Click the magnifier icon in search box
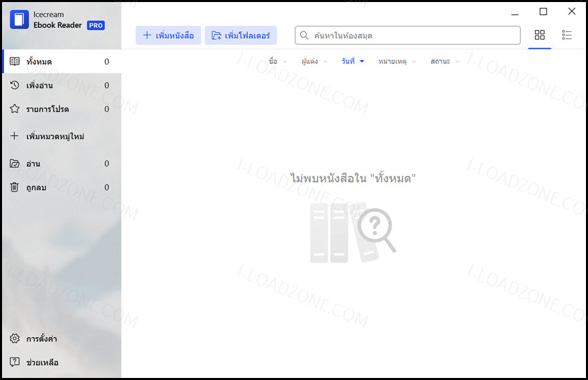This screenshot has width=588, height=380. [x=304, y=35]
